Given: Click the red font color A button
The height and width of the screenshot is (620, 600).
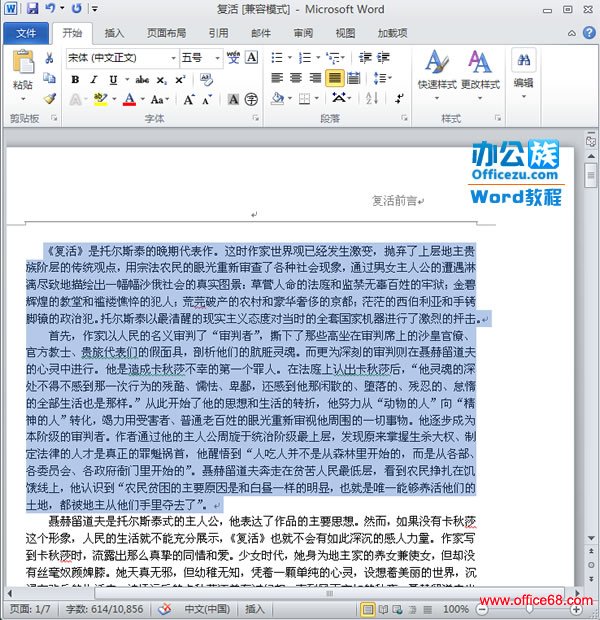Looking at the screenshot, I should pos(129,99).
